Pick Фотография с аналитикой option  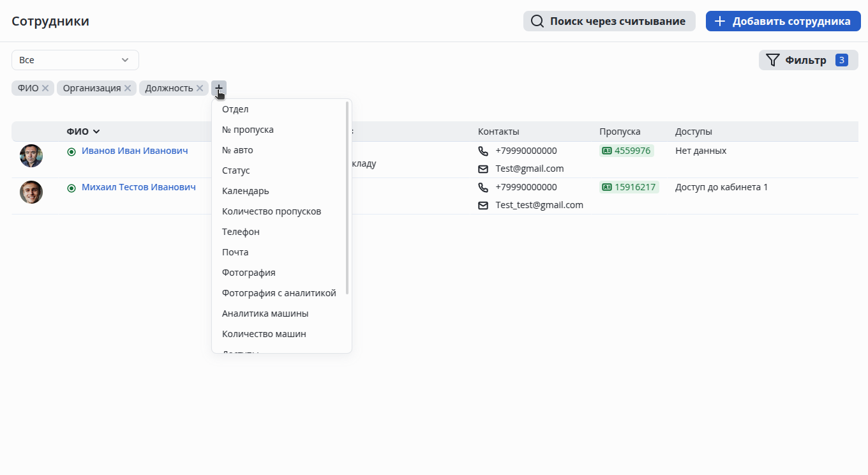pyautogui.click(x=279, y=293)
